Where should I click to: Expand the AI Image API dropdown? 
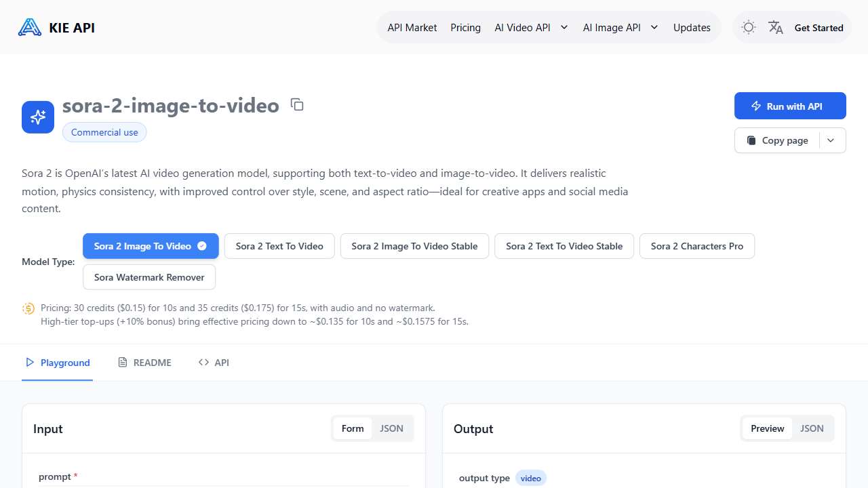(654, 27)
